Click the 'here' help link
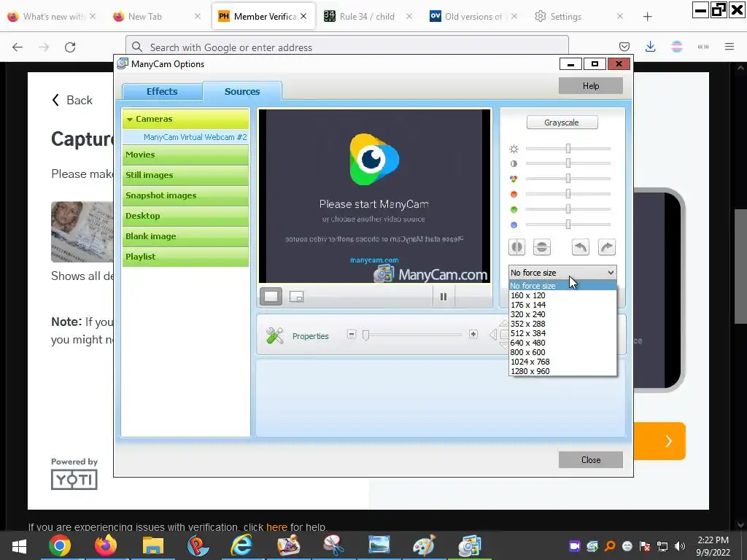Viewport: 747px width, 560px height. click(276, 527)
